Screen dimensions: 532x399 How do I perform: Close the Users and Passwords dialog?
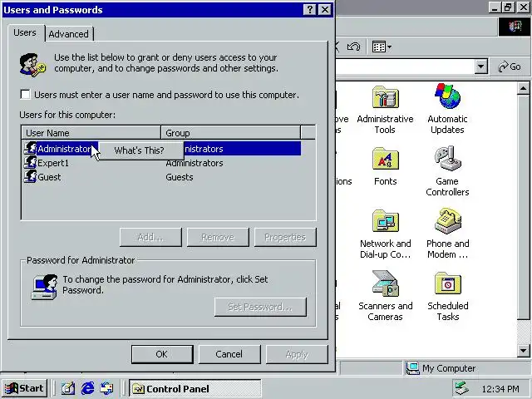(x=325, y=9)
